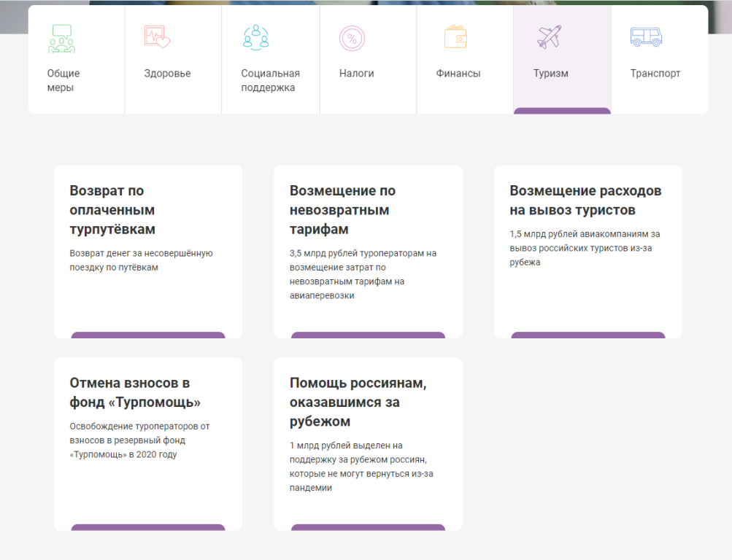The image size is (732, 560).
Task: Switch to the Общие меры tab
Action: 63,80
